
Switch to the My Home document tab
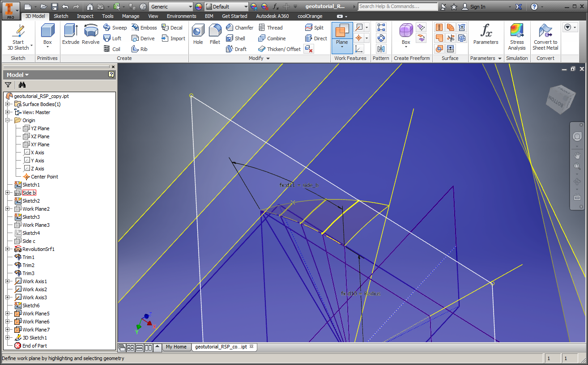[176, 347]
